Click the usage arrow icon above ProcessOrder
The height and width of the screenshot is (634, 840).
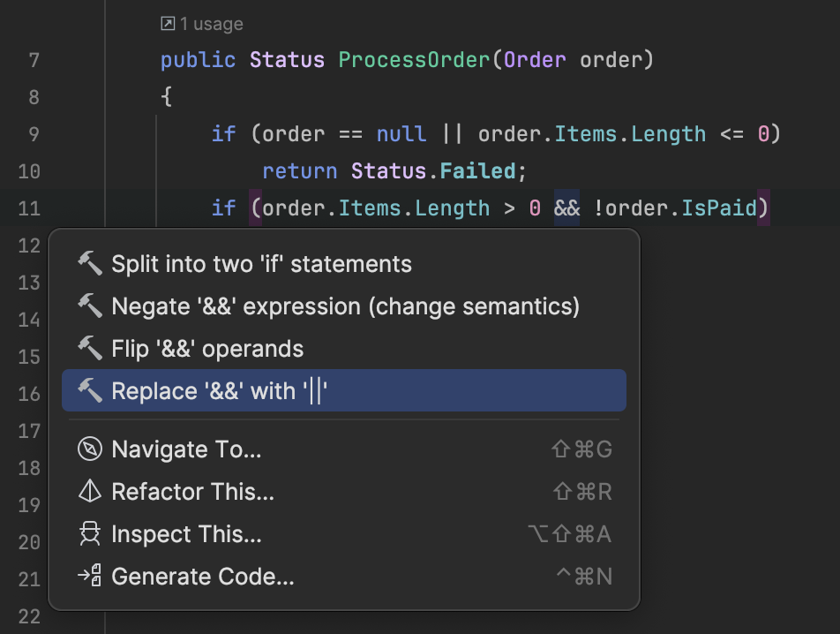[x=168, y=25]
